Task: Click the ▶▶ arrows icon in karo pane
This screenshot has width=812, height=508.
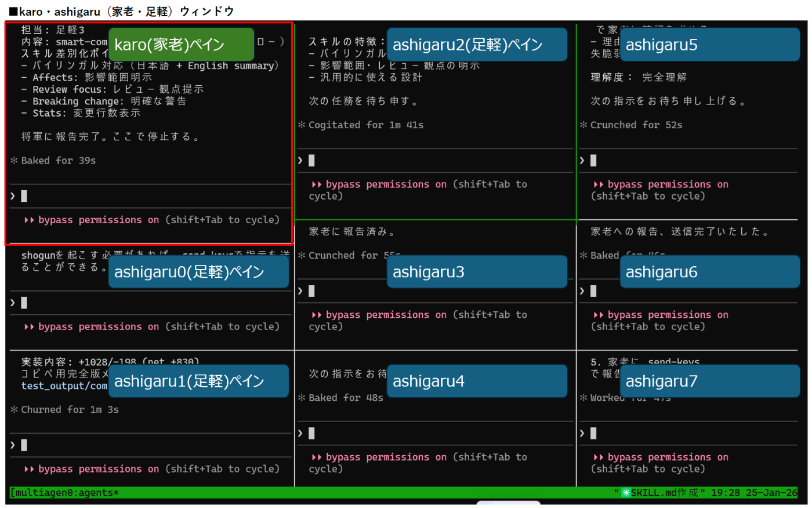Action: [x=29, y=220]
